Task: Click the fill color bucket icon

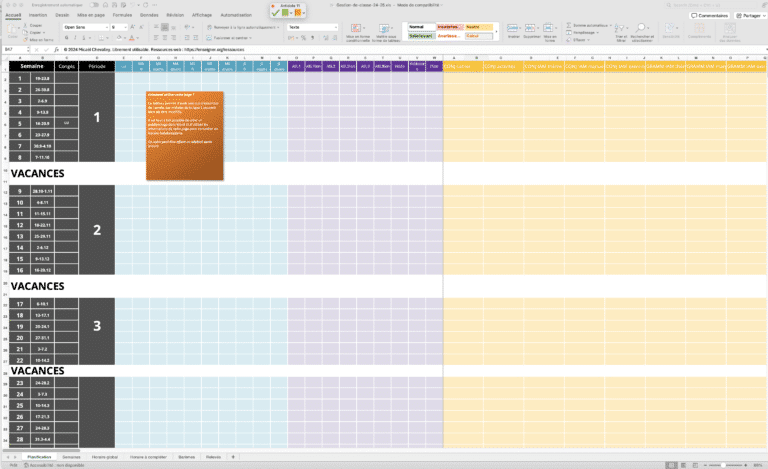Action: [x=119, y=38]
